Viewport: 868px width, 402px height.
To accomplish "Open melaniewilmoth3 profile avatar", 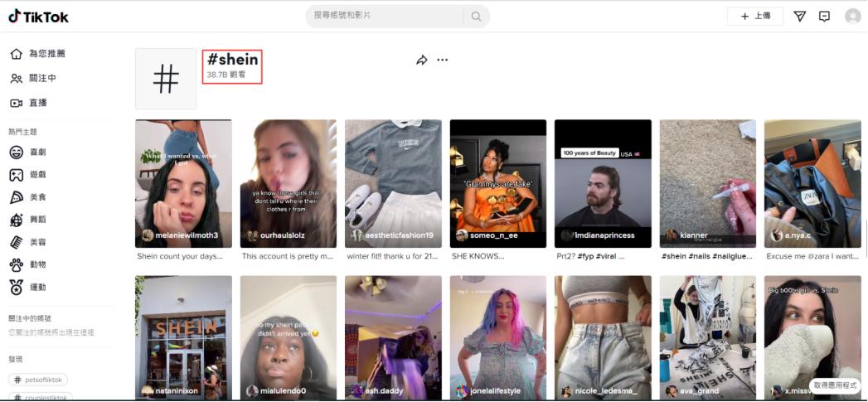I will pos(148,235).
